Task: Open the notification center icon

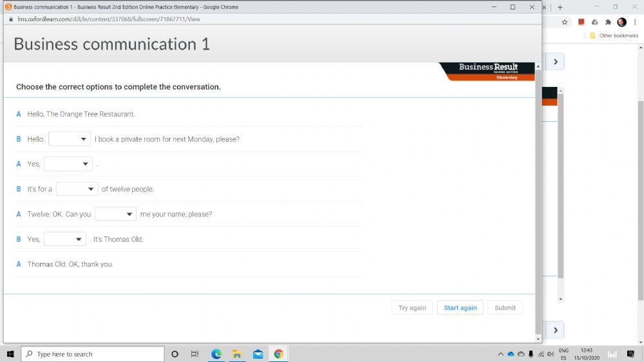Action: [630, 354]
